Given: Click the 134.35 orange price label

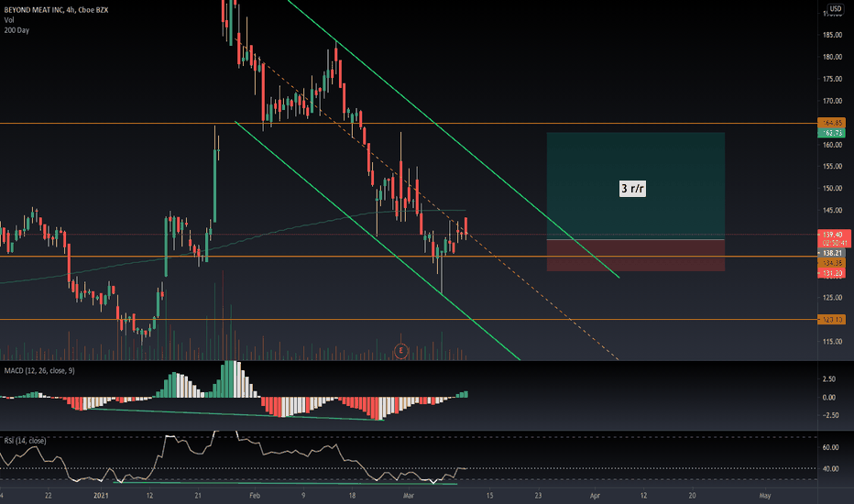Looking at the screenshot, I should pos(832,263).
